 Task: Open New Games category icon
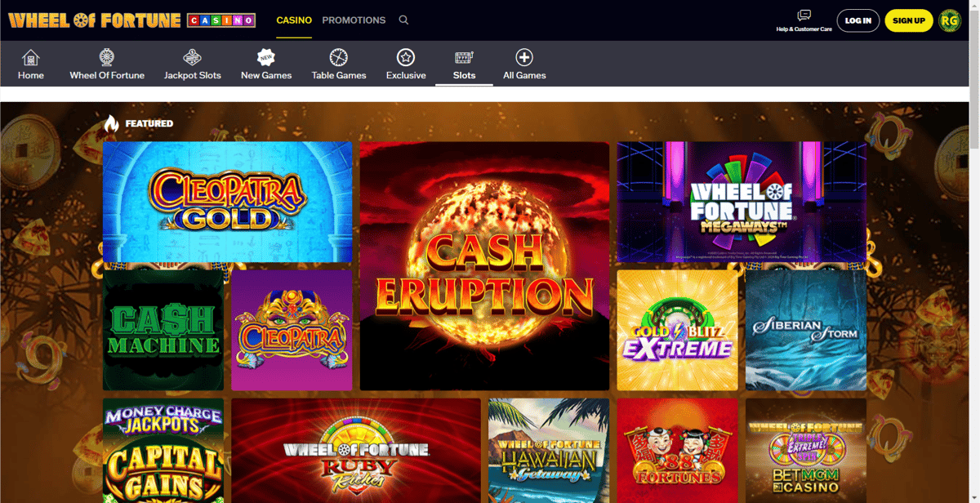click(266, 58)
